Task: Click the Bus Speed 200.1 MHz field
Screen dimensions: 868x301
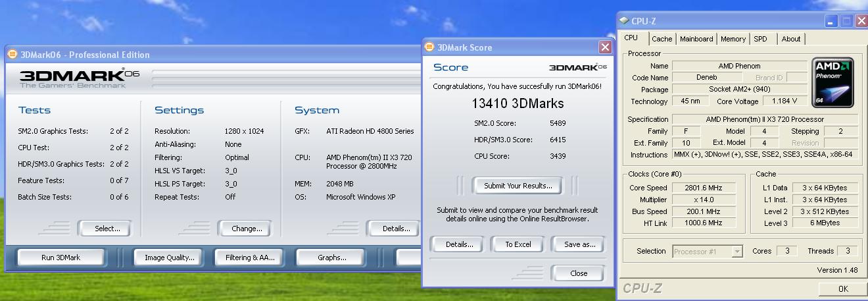Action: click(x=703, y=211)
